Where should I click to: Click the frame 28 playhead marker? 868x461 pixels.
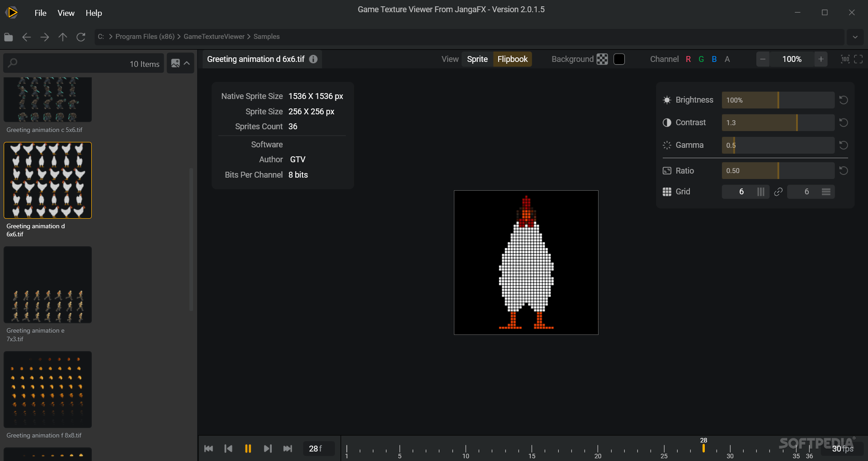pos(703,447)
